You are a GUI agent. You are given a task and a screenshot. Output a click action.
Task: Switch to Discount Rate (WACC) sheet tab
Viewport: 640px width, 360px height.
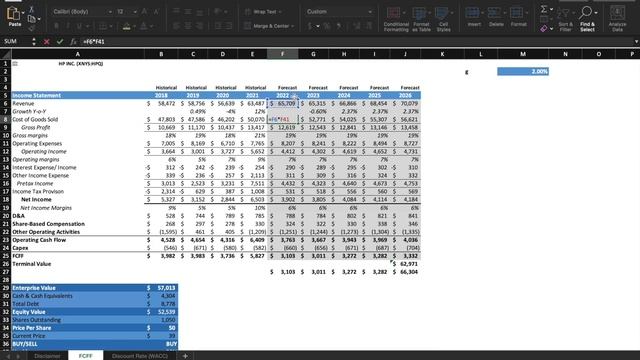[140, 356]
